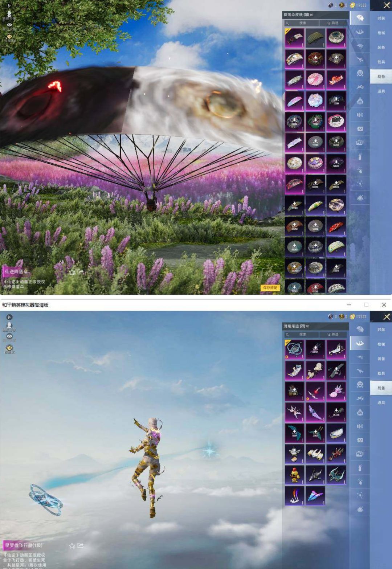Switch to 时装 tab in glide trails screen
Viewport: 392px width, 569px height.
[x=381, y=329]
